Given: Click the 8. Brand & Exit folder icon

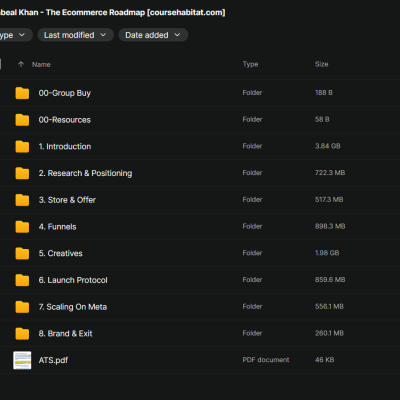Looking at the screenshot, I should [22, 333].
